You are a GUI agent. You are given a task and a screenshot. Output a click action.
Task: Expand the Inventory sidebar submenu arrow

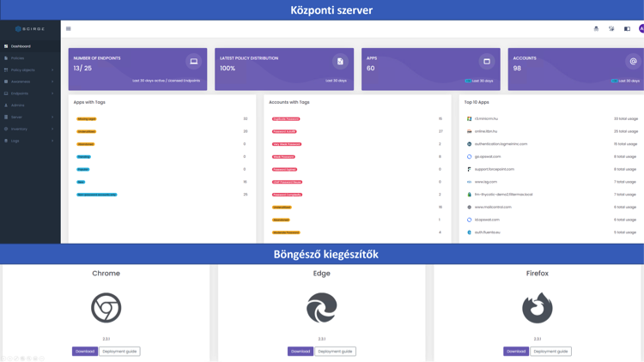pyautogui.click(x=52, y=129)
